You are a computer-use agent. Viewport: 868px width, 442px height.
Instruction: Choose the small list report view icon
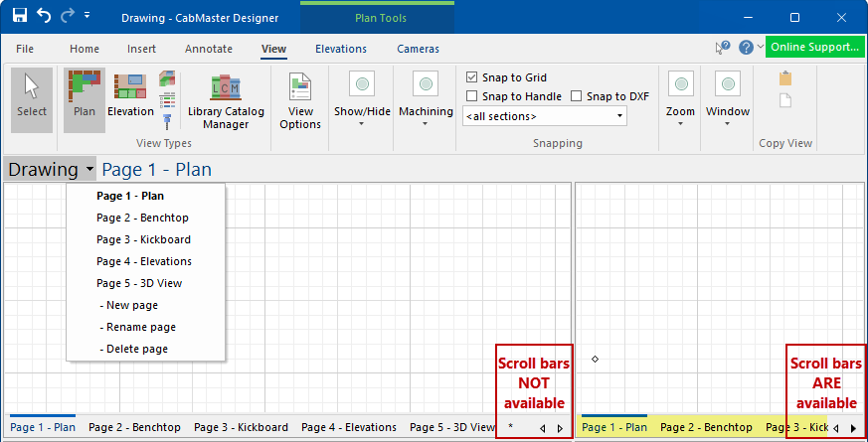click(167, 100)
